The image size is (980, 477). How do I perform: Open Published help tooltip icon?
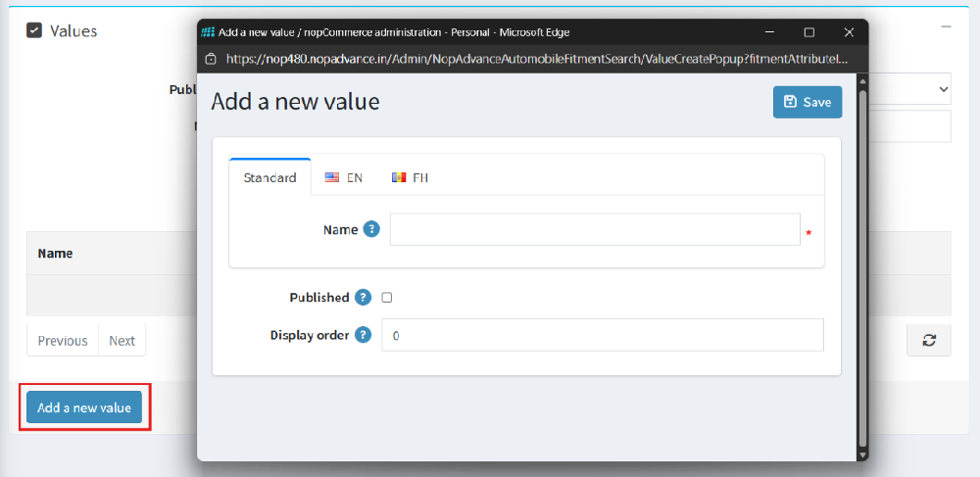(x=364, y=297)
